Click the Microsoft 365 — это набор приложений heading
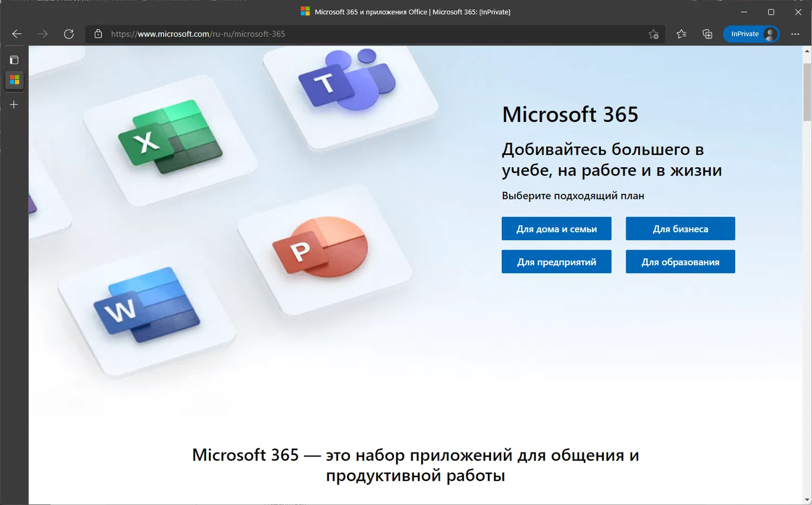The height and width of the screenshot is (505, 812). tap(416, 465)
